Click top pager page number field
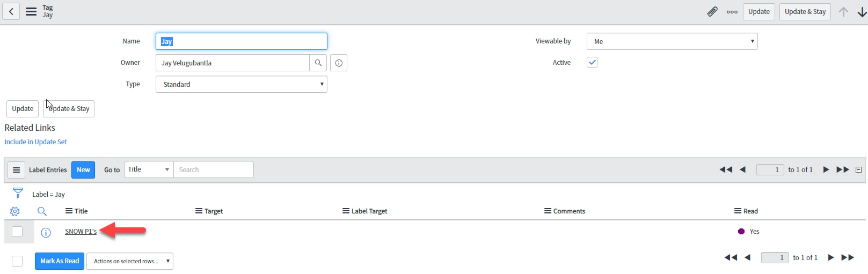 tap(770, 170)
